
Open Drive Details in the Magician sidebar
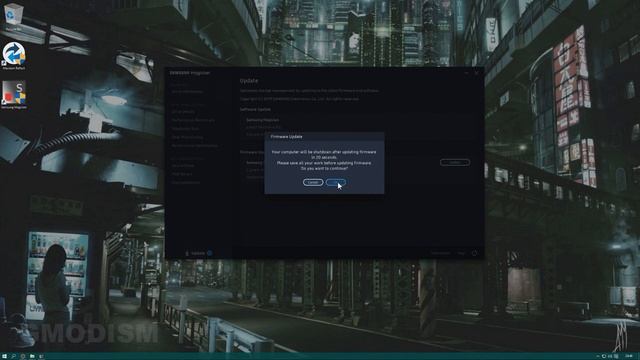point(183,111)
